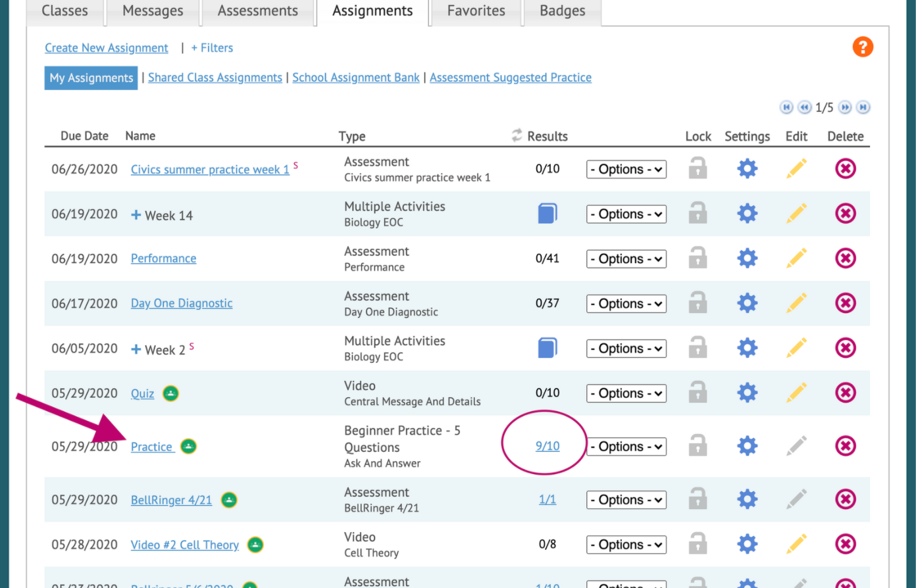
Task: Switch to the Favorites tab
Action: coord(476,11)
